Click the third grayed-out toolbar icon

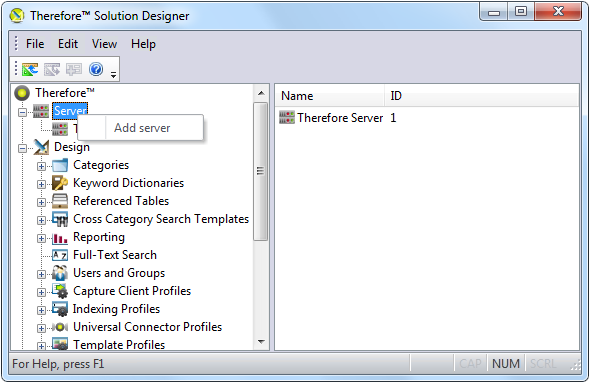coord(74,69)
